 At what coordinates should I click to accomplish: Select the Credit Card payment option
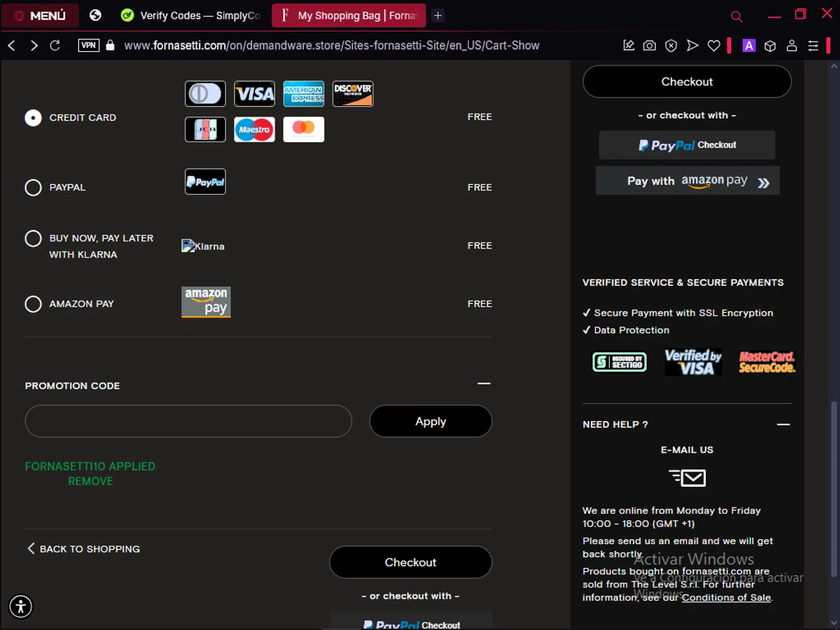33,118
